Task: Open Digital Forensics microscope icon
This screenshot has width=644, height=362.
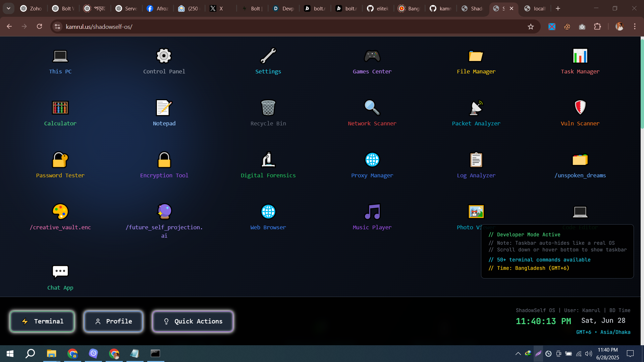Action: click(x=268, y=160)
